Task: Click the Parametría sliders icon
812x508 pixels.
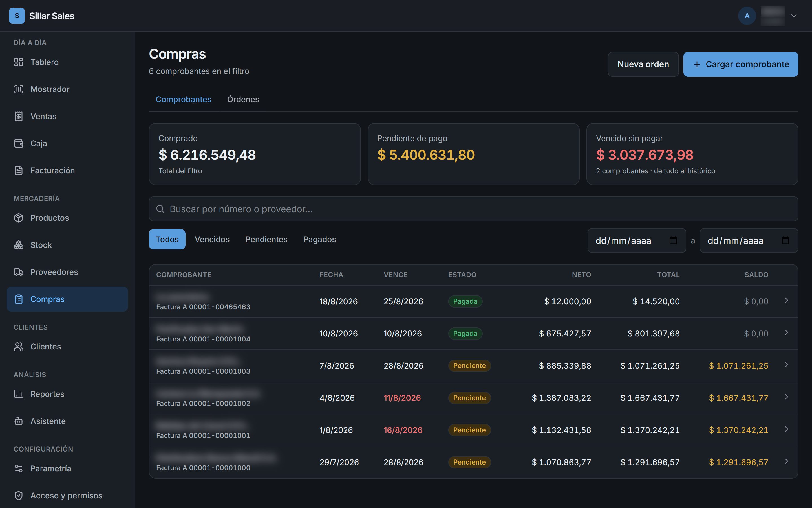Action: [x=18, y=468]
